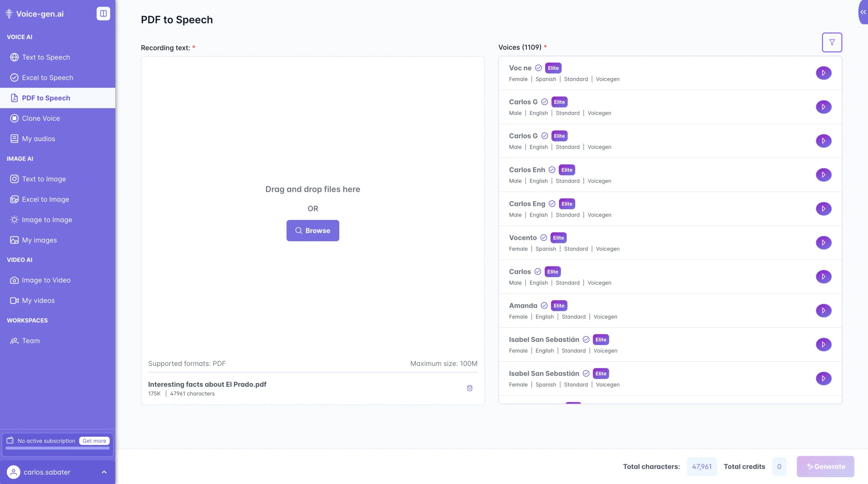The height and width of the screenshot is (484, 868).
Task: Play preview of Carlos Enh voice
Action: [x=824, y=174]
